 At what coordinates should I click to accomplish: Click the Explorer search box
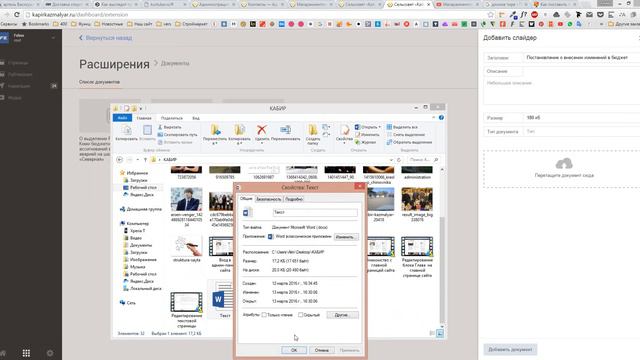tap(423, 160)
